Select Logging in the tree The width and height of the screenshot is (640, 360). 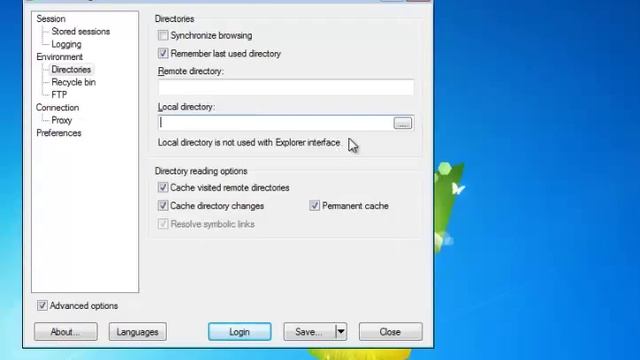click(x=66, y=44)
